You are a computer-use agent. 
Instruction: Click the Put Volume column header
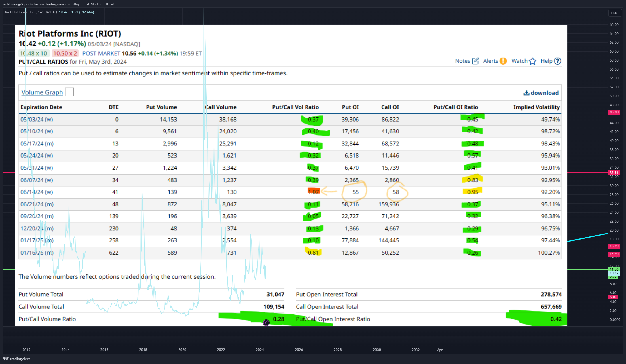pos(161,107)
